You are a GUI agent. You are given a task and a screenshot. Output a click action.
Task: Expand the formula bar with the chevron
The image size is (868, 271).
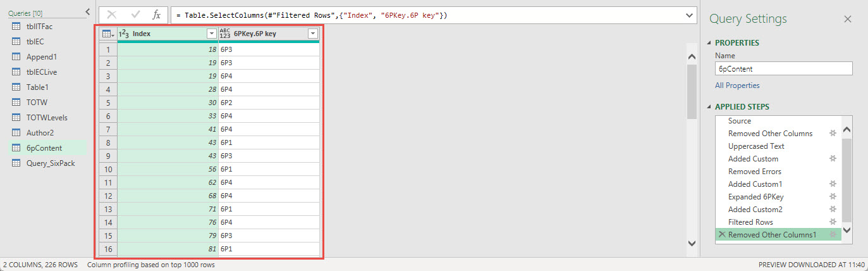coord(689,15)
